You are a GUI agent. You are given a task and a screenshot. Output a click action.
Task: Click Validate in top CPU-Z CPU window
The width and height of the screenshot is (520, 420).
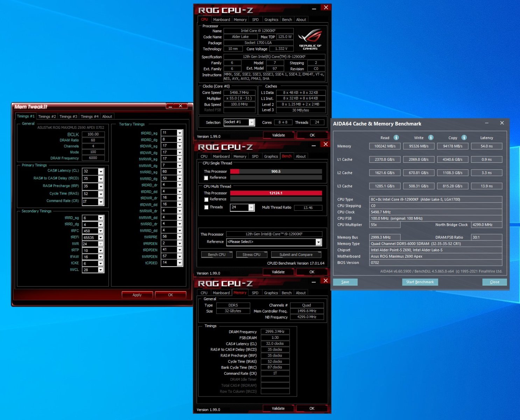point(279,135)
